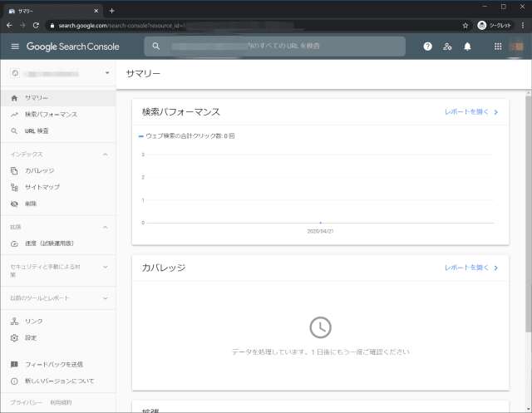
Task: Click the 検索パフォーマンス card heading
Action: 181,112
